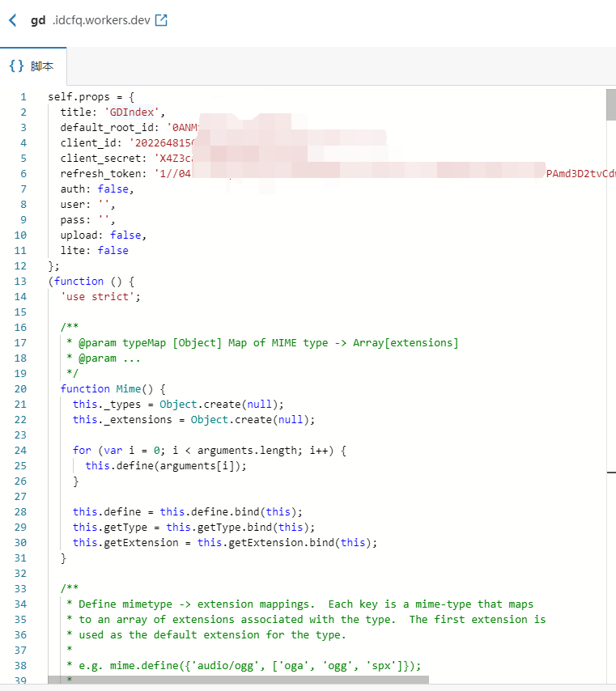Click the marker in the overview ruler
This screenshot has width=616, height=691.
click(x=610, y=470)
